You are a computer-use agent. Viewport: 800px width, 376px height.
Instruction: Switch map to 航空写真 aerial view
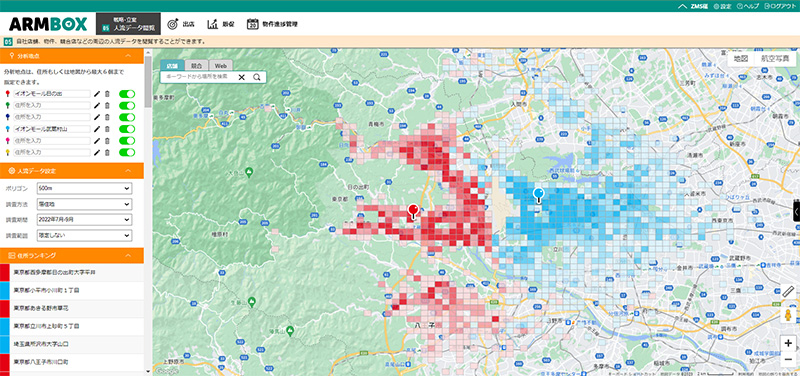(x=774, y=59)
